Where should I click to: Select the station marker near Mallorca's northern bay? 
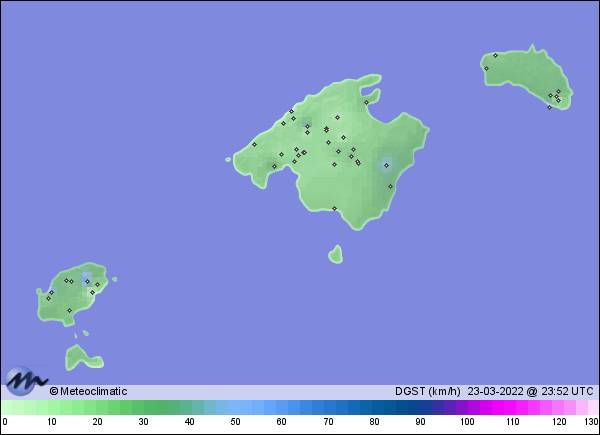[x=366, y=103]
